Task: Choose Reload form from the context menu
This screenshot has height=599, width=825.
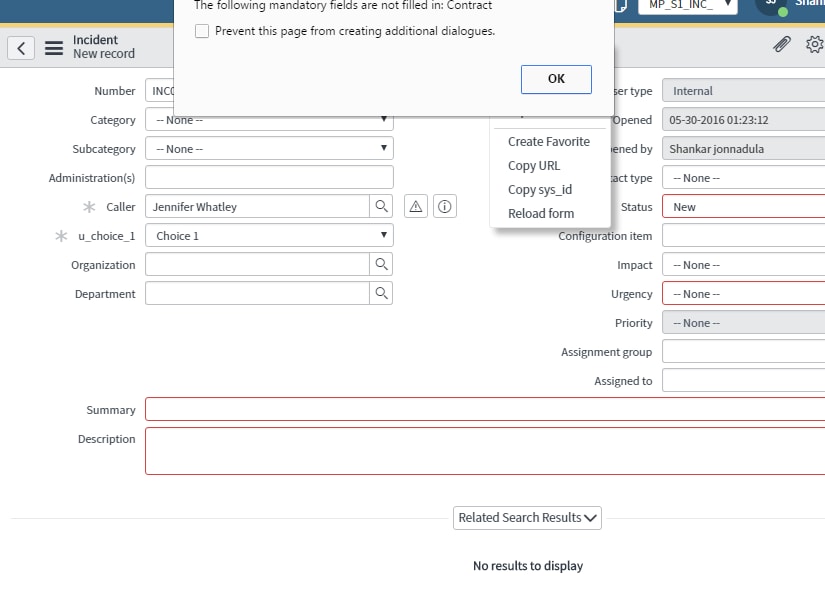Action: coord(541,214)
